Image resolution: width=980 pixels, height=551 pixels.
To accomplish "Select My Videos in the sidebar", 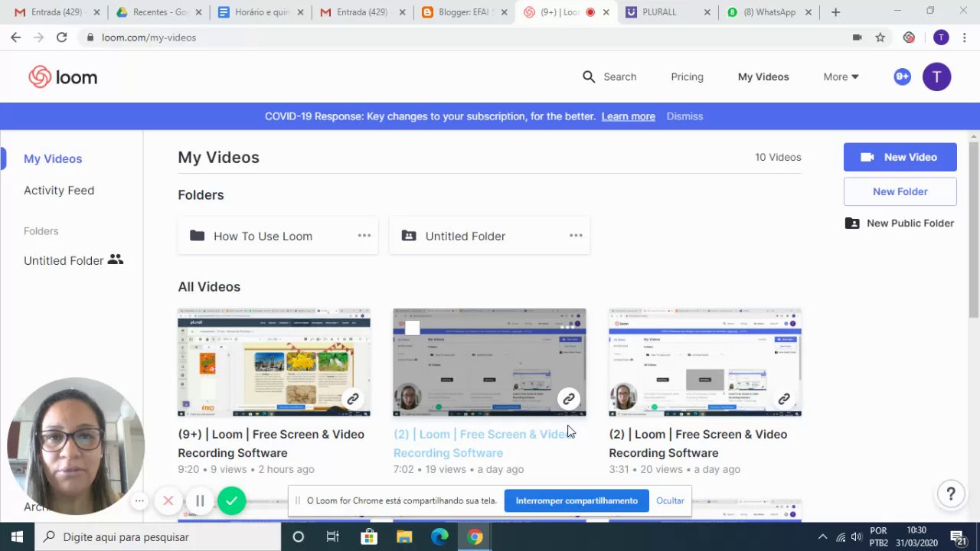I will pos(53,158).
